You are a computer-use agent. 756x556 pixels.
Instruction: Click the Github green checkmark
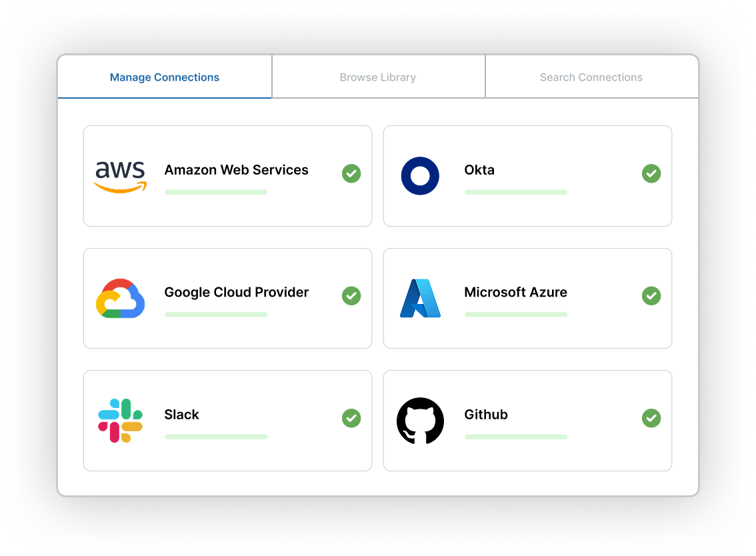(x=651, y=418)
